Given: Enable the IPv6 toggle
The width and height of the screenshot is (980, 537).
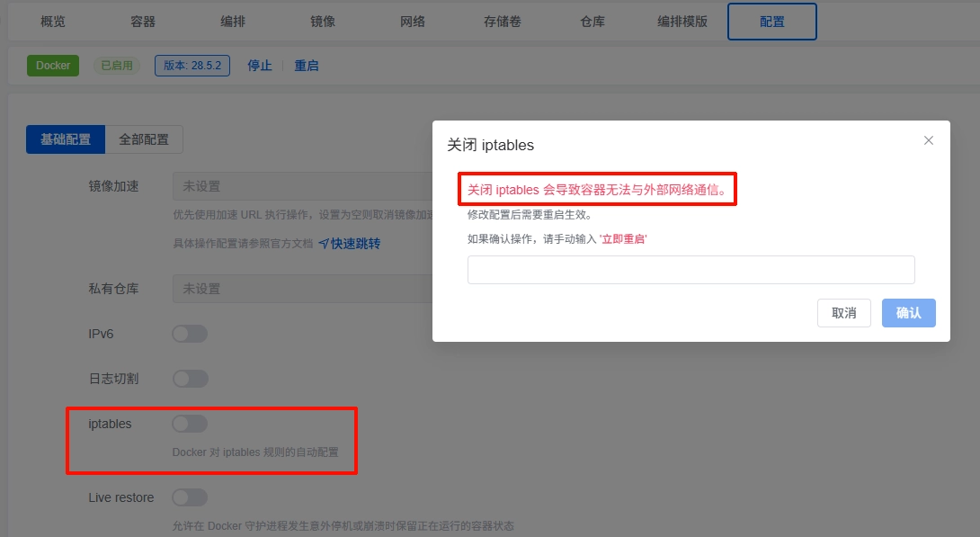Looking at the screenshot, I should (x=189, y=333).
